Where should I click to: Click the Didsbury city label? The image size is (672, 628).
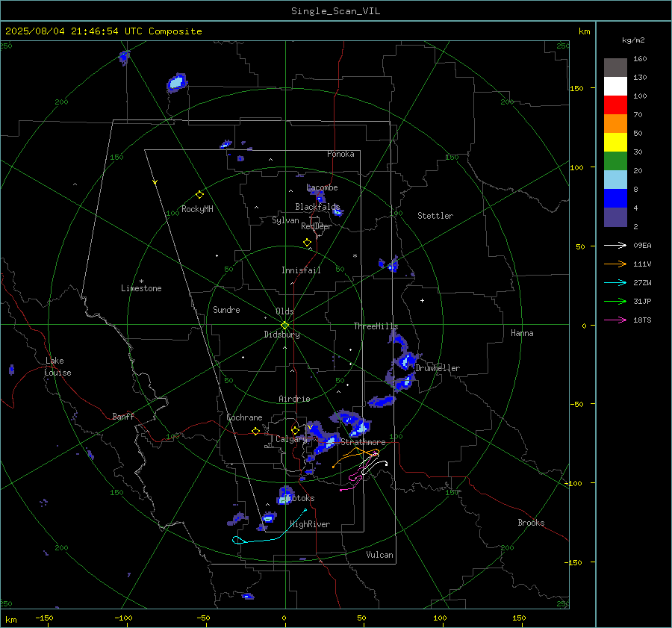[x=281, y=335]
